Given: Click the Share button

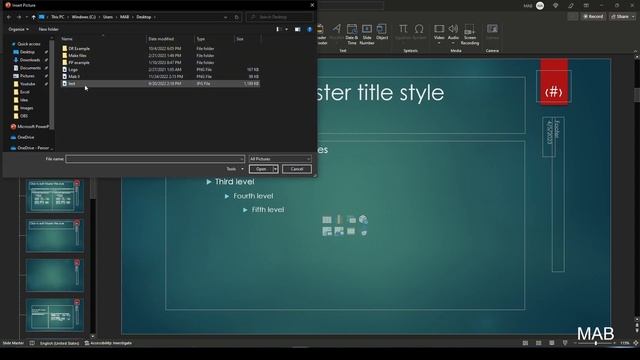Looking at the screenshot, I should pos(620,17).
